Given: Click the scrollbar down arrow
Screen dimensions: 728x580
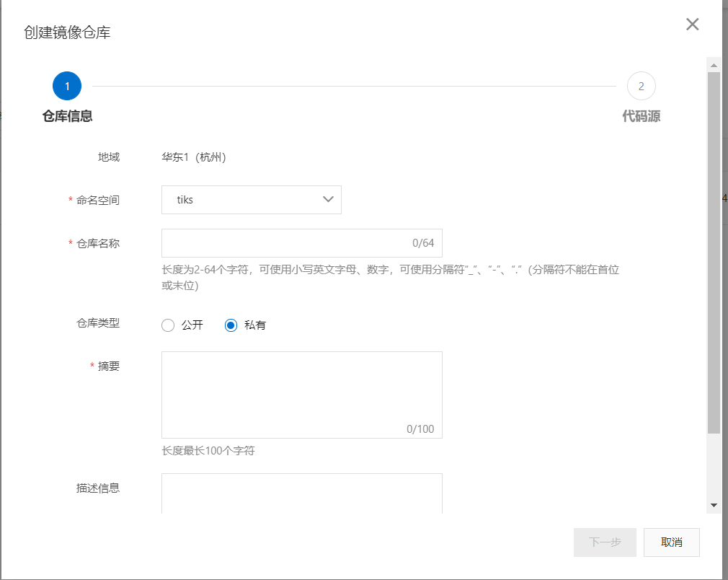Looking at the screenshot, I should 714,505.
